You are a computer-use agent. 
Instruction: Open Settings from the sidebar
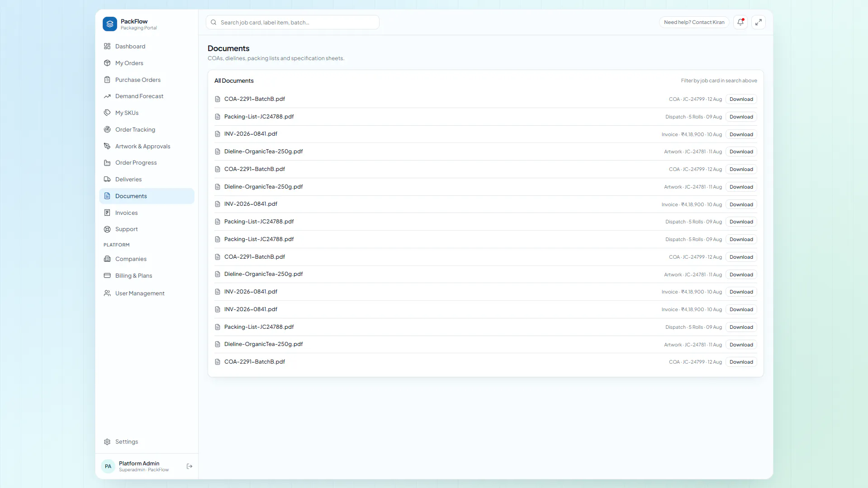coord(147,442)
